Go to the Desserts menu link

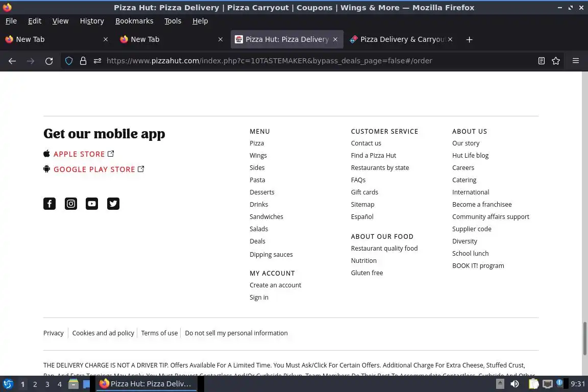click(x=262, y=192)
